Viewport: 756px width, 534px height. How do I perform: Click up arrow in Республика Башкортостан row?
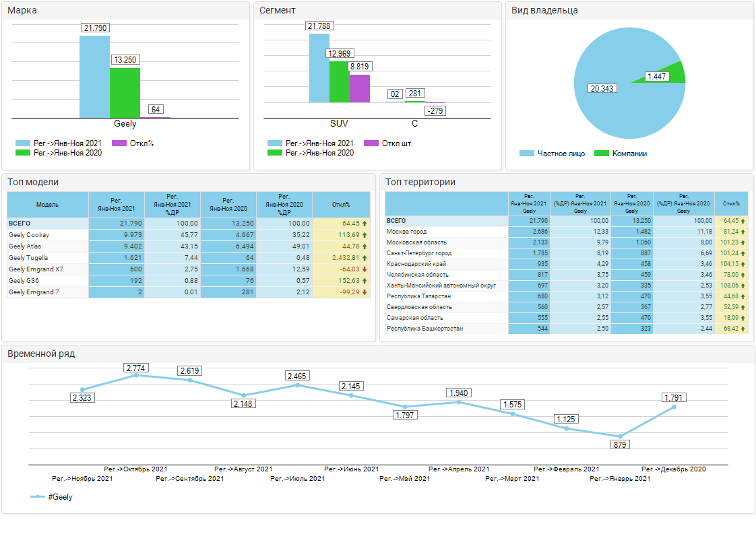(743, 329)
